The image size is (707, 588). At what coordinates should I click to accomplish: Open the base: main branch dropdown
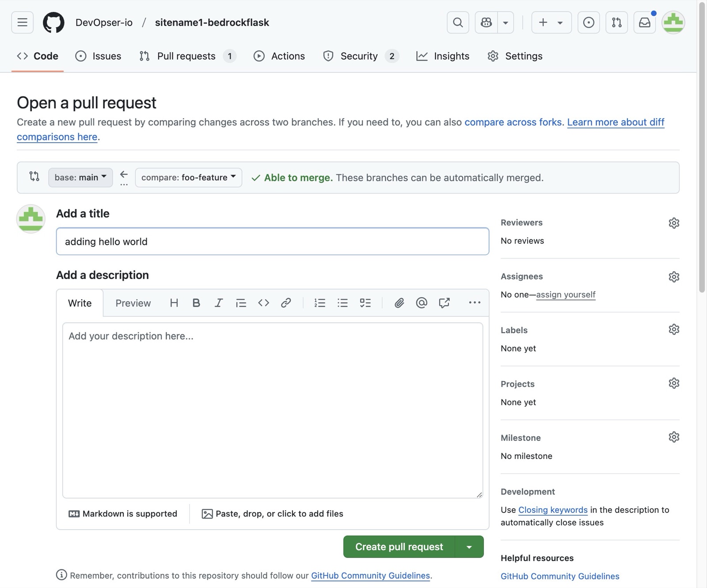pyautogui.click(x=80, y=178)
